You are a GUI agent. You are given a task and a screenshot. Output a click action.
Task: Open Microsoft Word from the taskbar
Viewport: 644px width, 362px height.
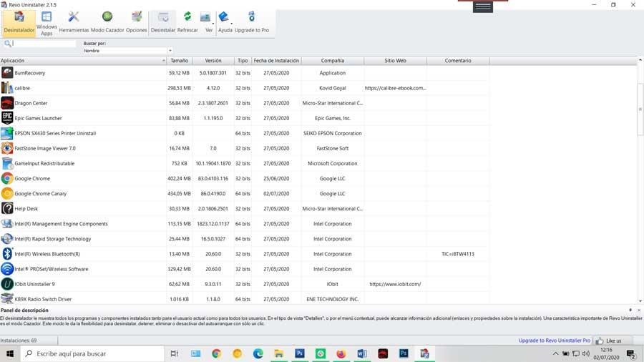pyautogui.click(x=362, y=353)
